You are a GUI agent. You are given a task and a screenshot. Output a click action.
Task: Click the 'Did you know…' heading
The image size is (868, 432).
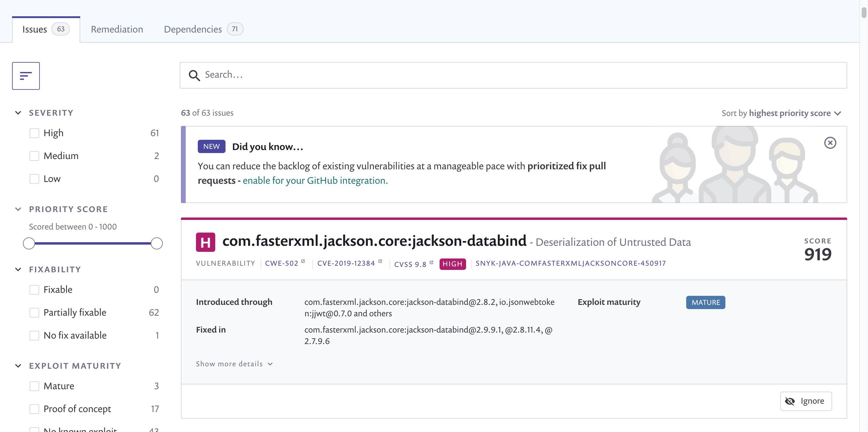click(x=267, y=147)
